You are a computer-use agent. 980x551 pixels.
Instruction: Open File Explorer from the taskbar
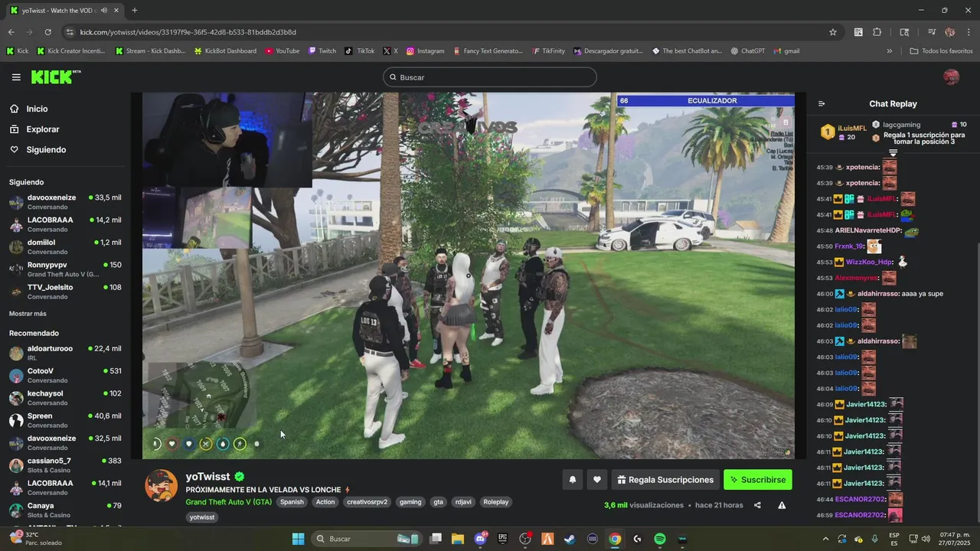[458, 539]
